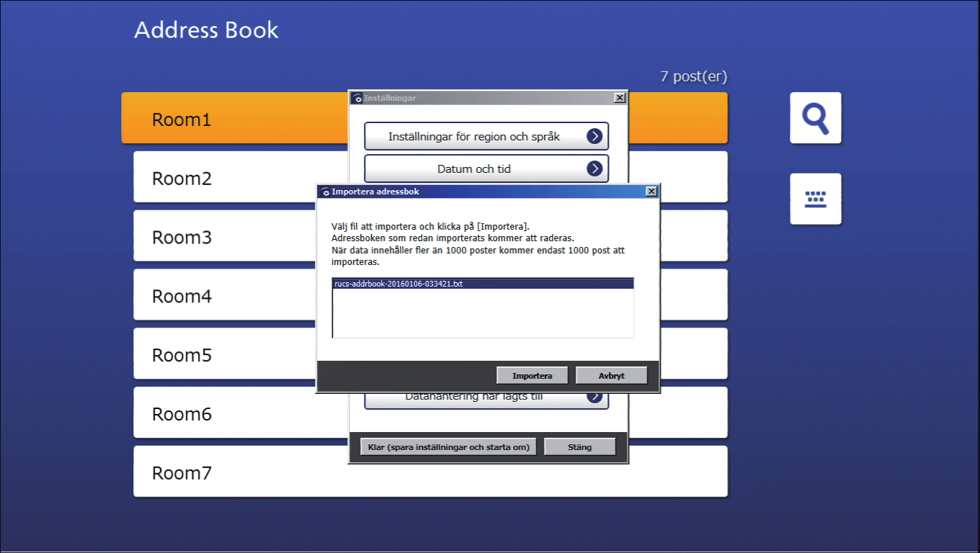Click the Importera button

[x=533, y=376]
